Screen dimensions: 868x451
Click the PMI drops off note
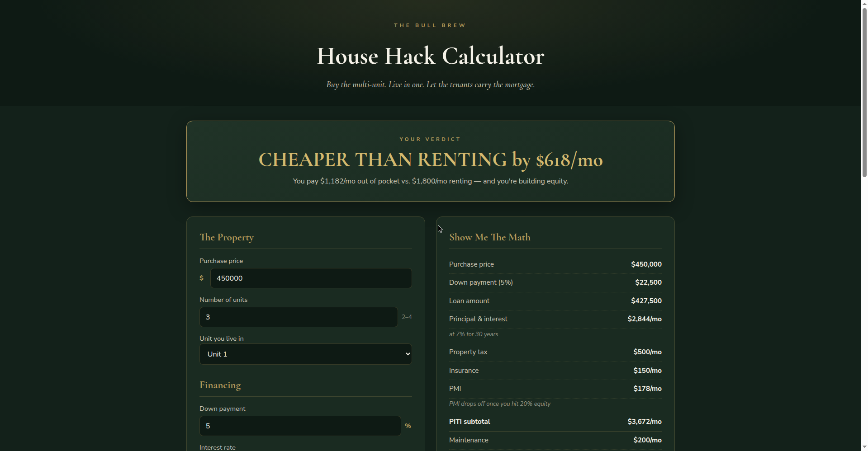500,404
